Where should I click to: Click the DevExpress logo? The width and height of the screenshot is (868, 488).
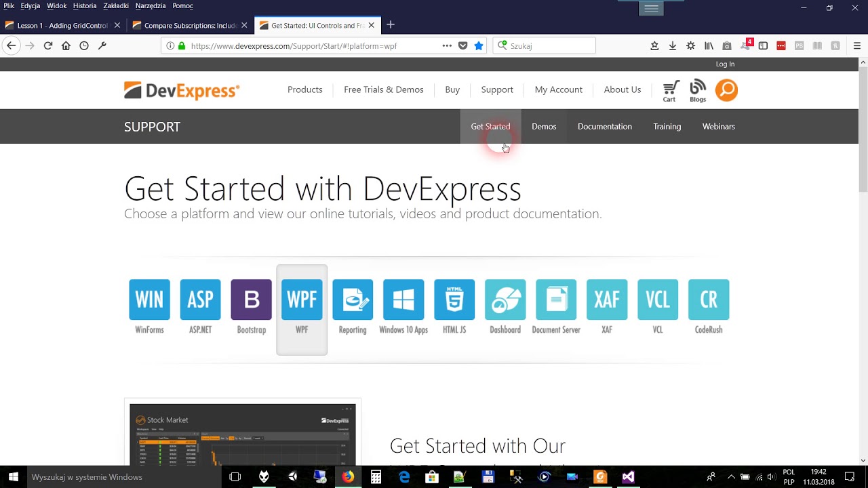(182, 90)
